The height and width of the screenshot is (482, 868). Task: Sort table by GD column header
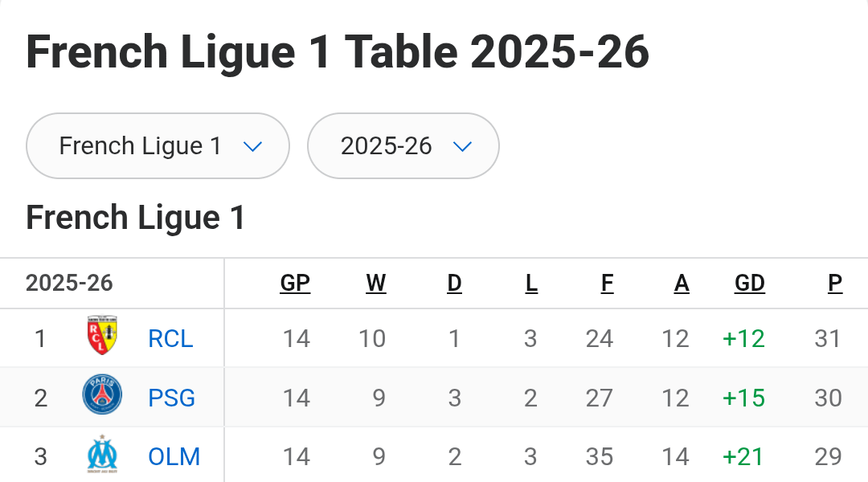click(x=749, y=283)
